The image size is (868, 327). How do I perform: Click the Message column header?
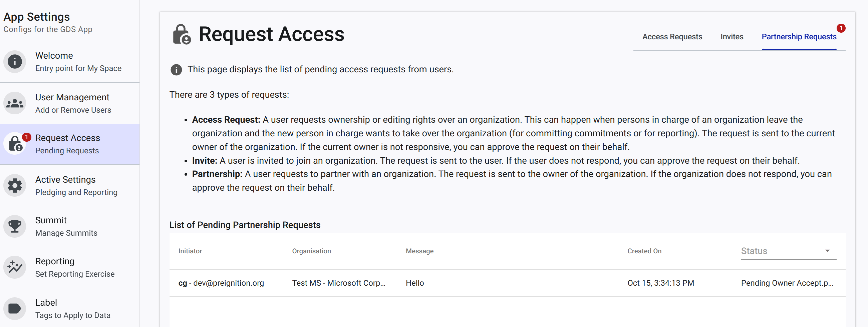419,251
